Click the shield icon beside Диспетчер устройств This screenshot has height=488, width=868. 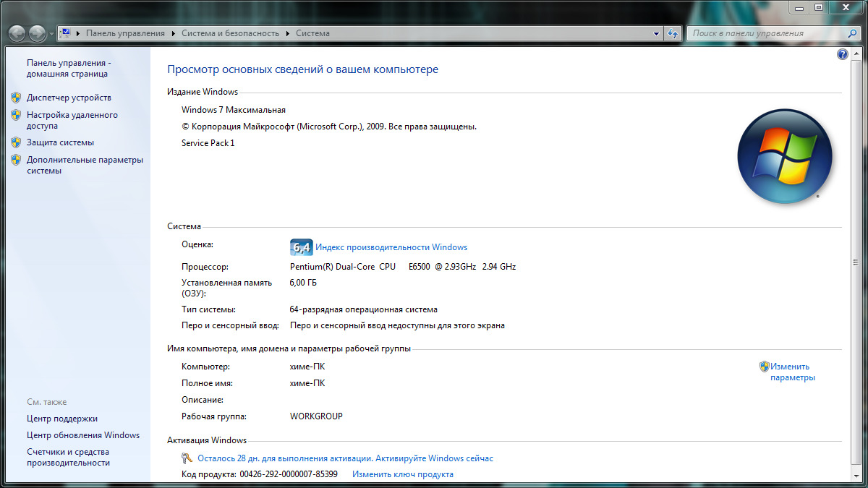(16, 97)
